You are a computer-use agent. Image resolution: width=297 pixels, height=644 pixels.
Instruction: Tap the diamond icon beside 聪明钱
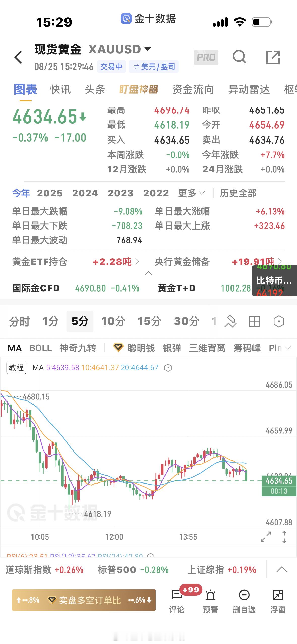coord(118,348)
